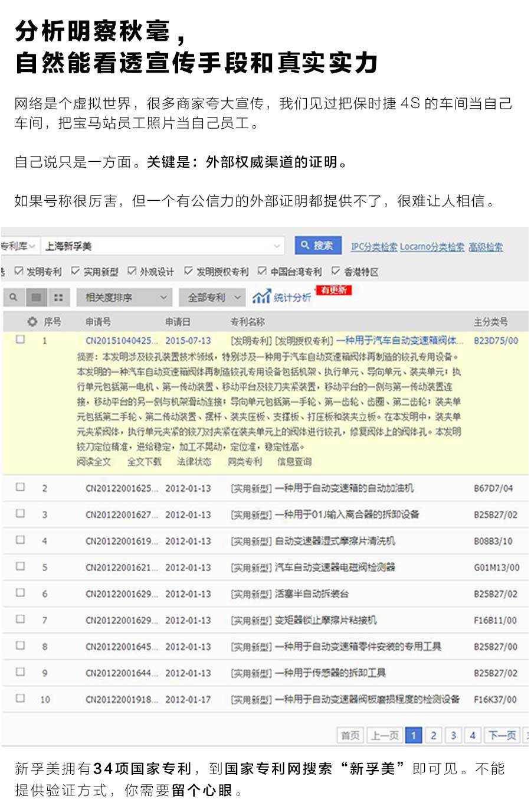Select checkbox for result row 5
The height and width of the screenshot is (812, 531).
click(x=21, y=566)
